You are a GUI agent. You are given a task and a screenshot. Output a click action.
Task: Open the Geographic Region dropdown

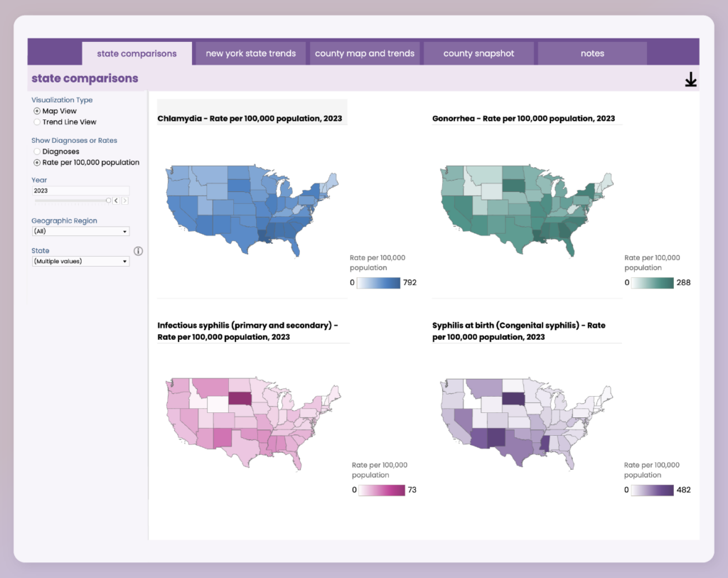pos(80,231)
